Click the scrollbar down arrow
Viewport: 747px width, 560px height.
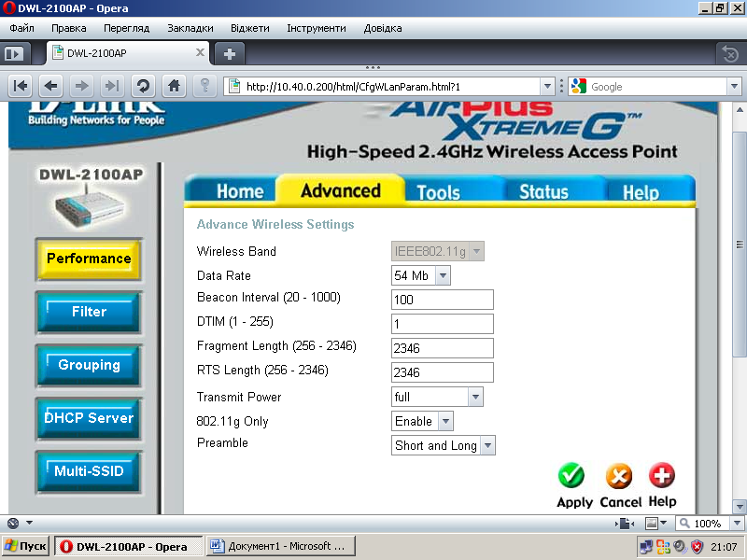[740, 507]
